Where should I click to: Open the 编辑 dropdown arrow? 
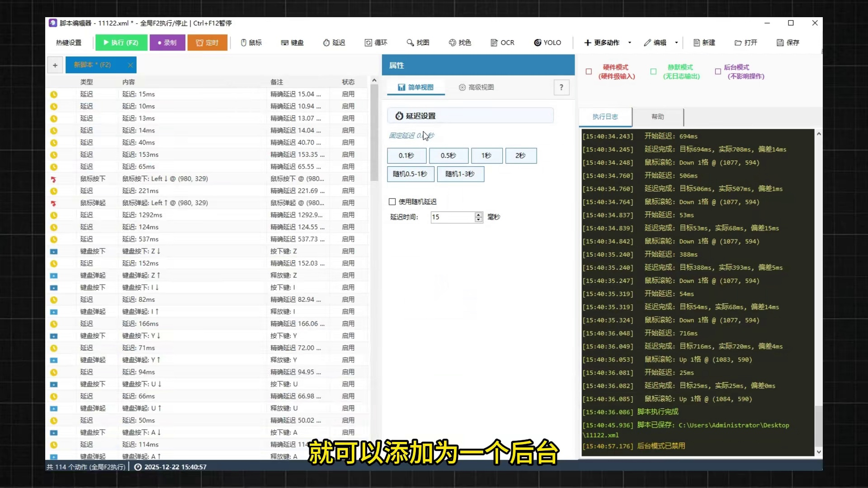click(676, 42)
